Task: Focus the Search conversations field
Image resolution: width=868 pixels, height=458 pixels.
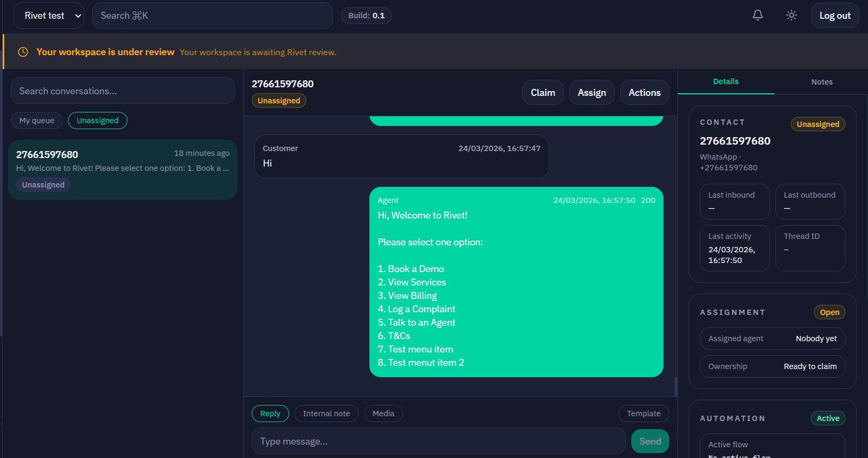Action: (x=123, y=91)
